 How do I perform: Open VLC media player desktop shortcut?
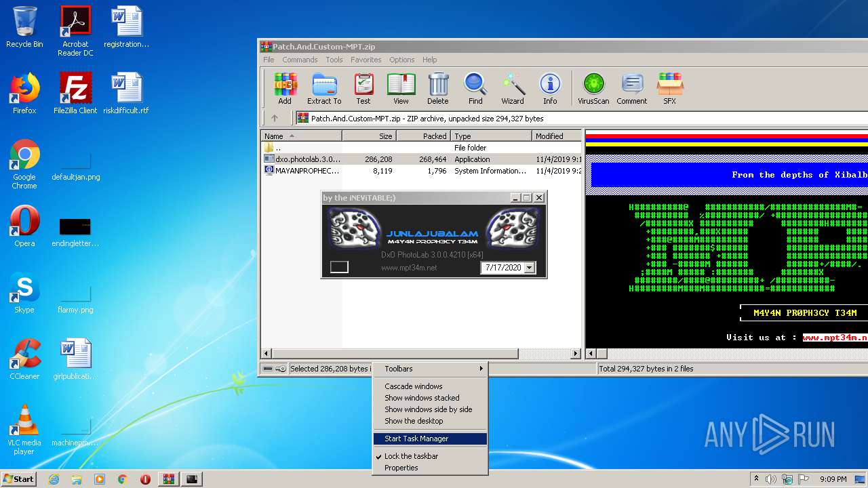pos(24,430)
